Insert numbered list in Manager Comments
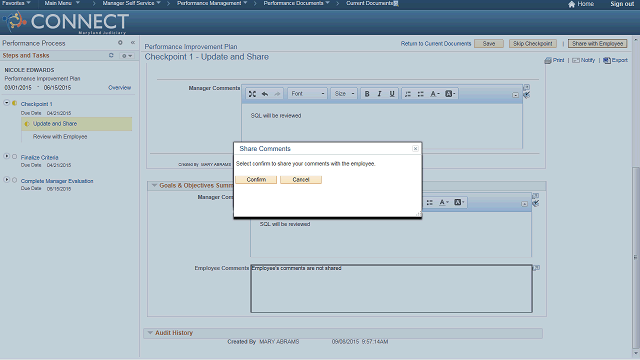The height and width of the screenshot is (360, 640). [408, 94]
